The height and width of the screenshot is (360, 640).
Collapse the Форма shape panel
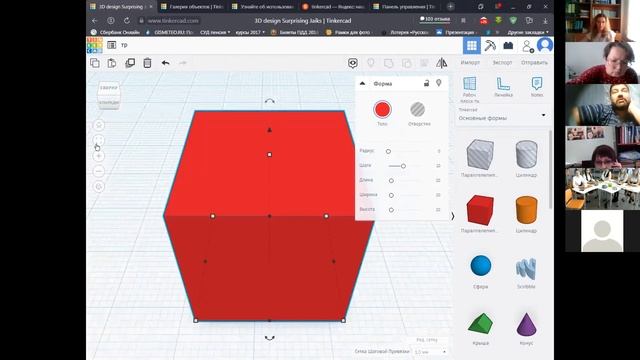362,83
